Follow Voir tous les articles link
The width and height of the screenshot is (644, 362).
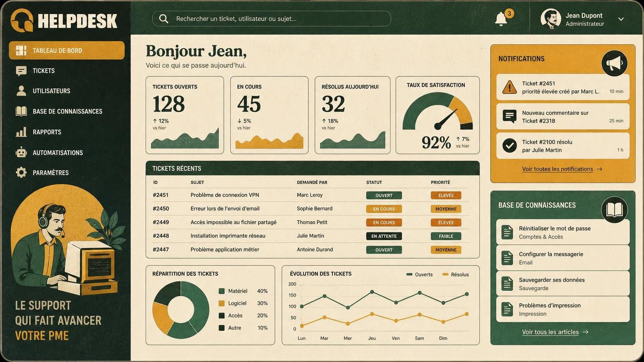click(x=555, y=332)
